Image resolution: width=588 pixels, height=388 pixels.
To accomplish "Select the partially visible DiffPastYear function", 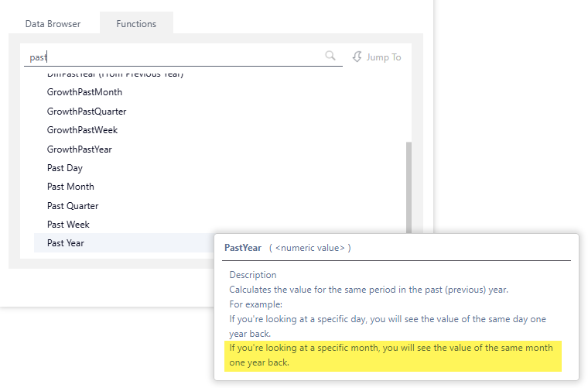I will point(115,75).
